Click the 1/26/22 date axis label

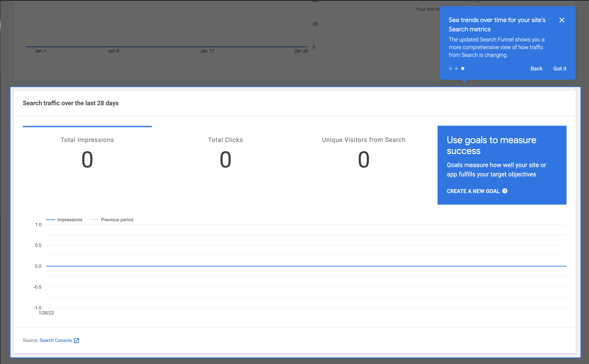46,313
